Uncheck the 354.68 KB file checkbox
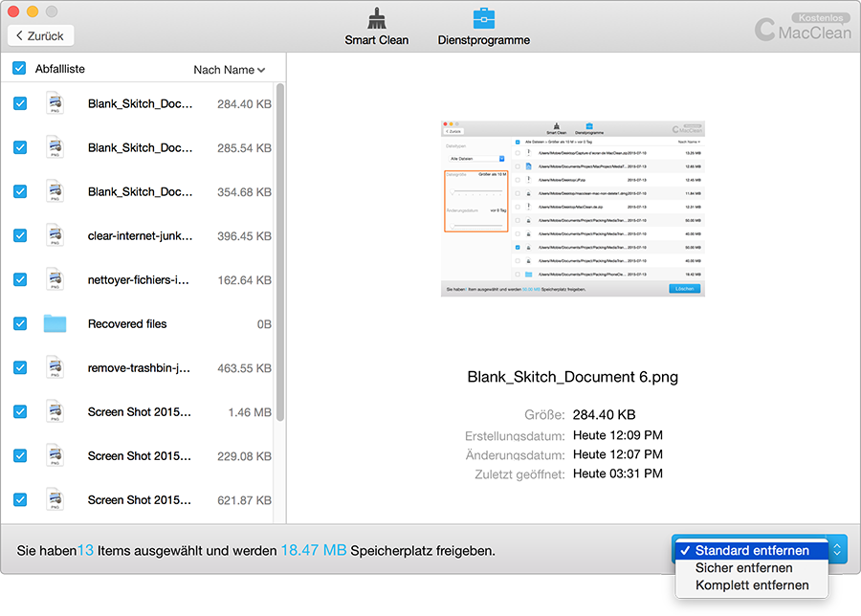This screenshot has height=616, width=861. point(20,191)
